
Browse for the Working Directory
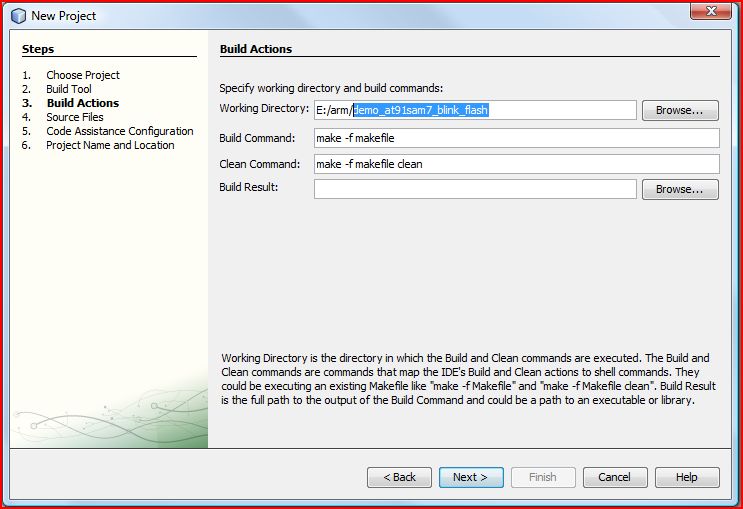pos(680,110)
